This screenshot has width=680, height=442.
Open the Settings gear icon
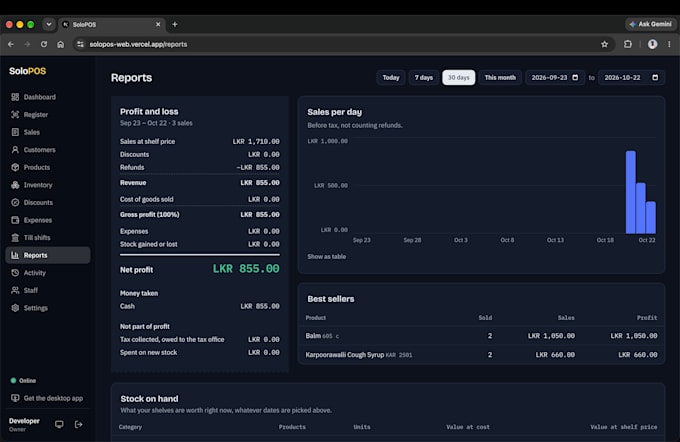(x=15, y=308)
